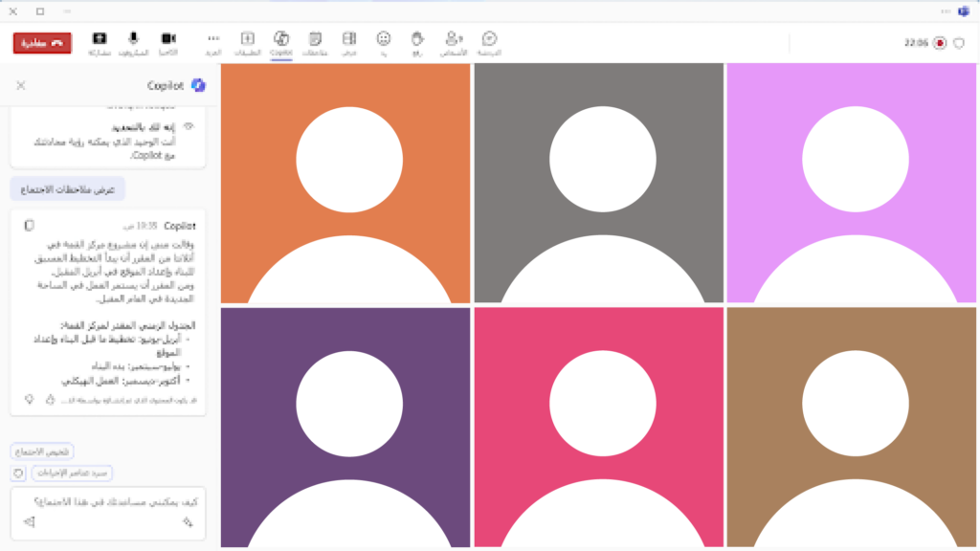Click the shield privacy icon
Screen dimensions: 980x551
pos(959,43)
